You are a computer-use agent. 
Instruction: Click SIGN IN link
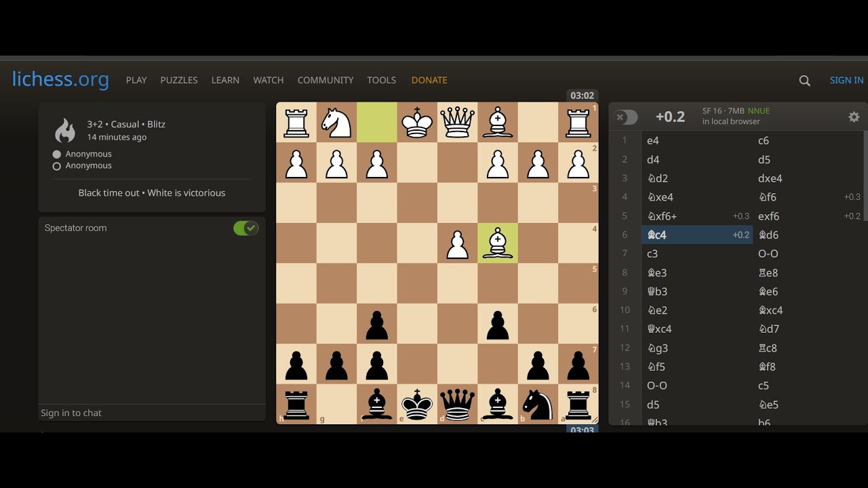click(847, 80)
